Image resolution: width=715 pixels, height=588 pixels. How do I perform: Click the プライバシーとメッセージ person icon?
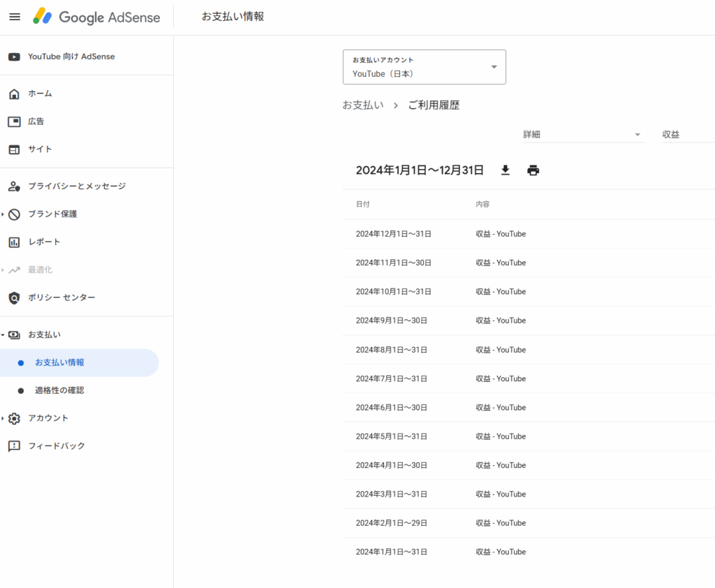(14, 186)
